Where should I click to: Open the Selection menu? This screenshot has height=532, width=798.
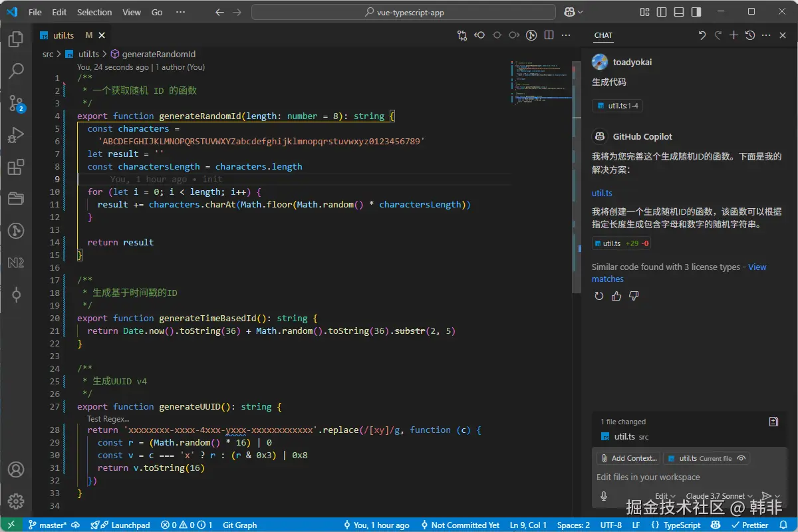pos(94,12)
